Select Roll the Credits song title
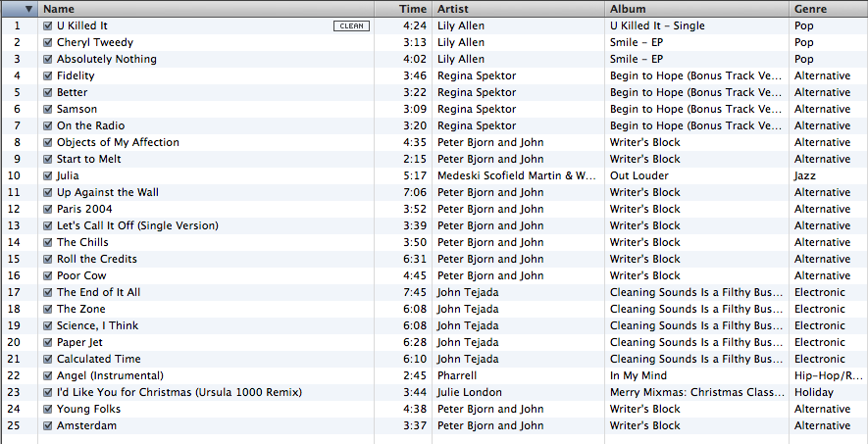 97,259
